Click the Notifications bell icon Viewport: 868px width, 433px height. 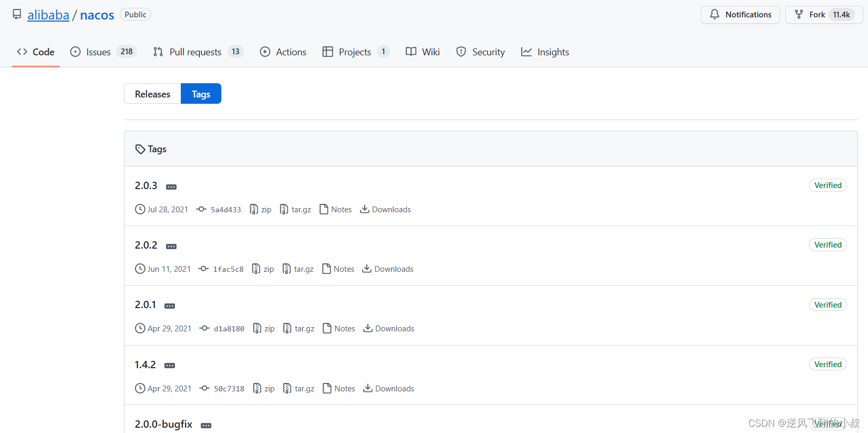[715, 15]
